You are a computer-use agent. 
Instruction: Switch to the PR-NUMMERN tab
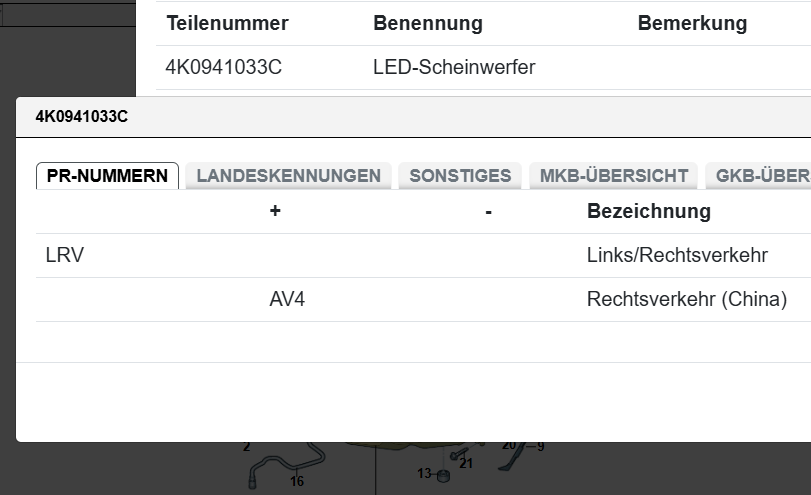coord(107,176)
